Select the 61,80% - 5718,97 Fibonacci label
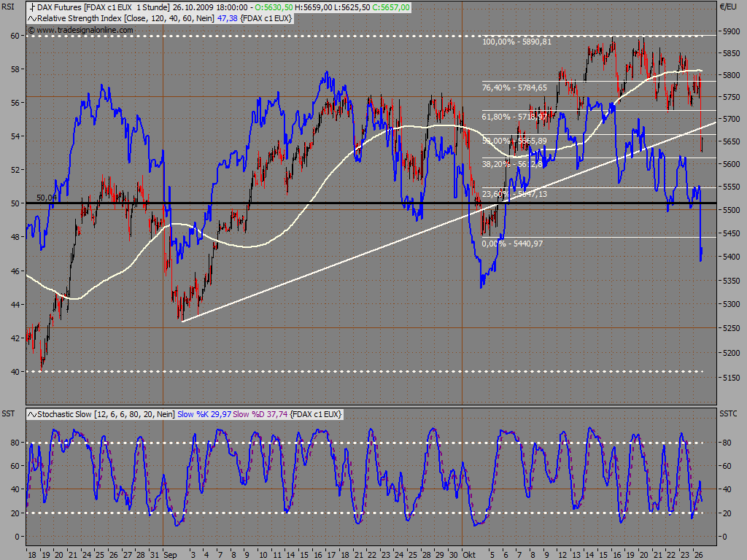The width and height of the screenshot is (747, 560). click(x=514, y=117)
